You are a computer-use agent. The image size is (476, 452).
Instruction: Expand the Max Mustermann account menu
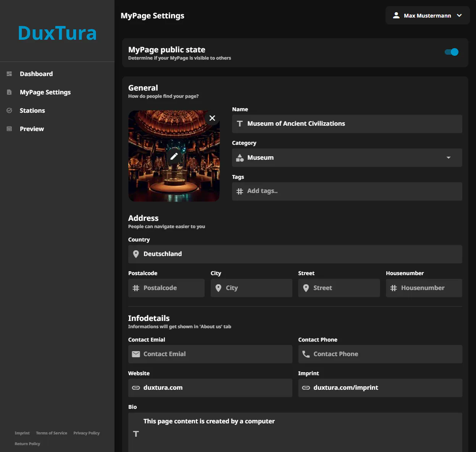[x=459, y=16]
